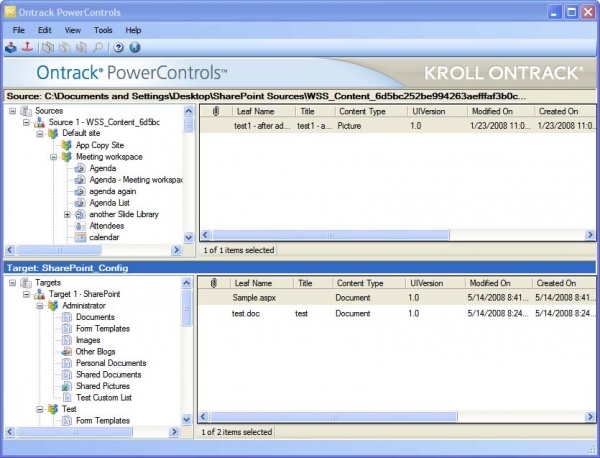Sort target list by Created On column
The width and height of the screenshot is (600, 458).
click(x=564, y=283)
